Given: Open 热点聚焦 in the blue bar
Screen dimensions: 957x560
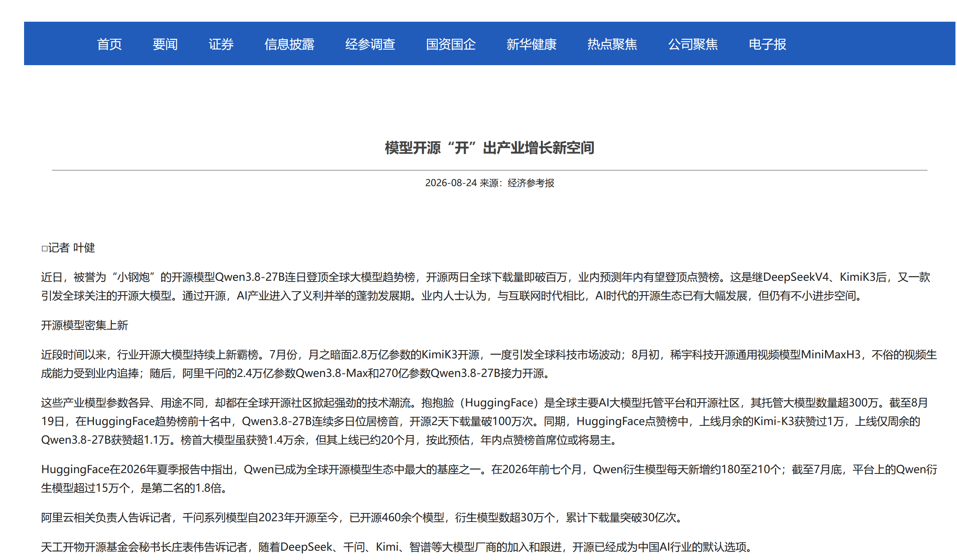Looking at the screenshot, I should (x=612, y=44).
